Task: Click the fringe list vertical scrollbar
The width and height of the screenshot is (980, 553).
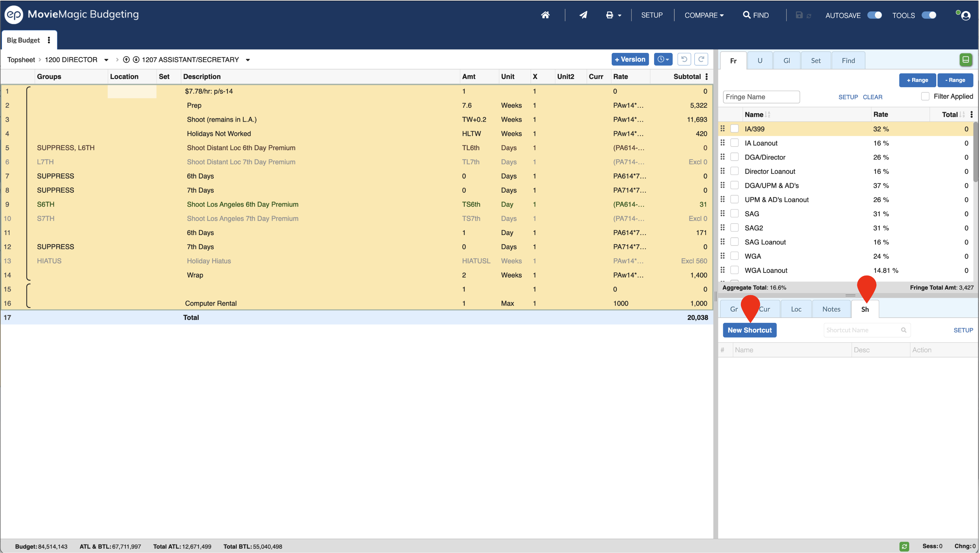Action: tap(976, 152)
